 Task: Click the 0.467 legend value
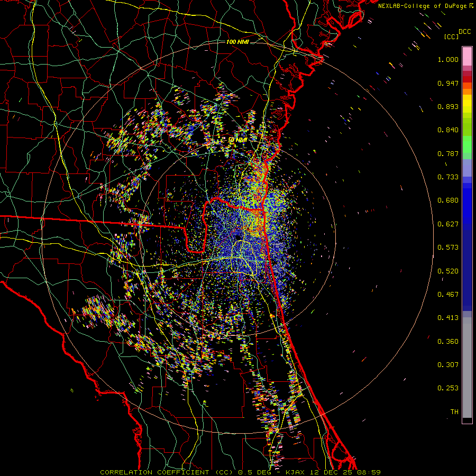[x=448, y=295]
